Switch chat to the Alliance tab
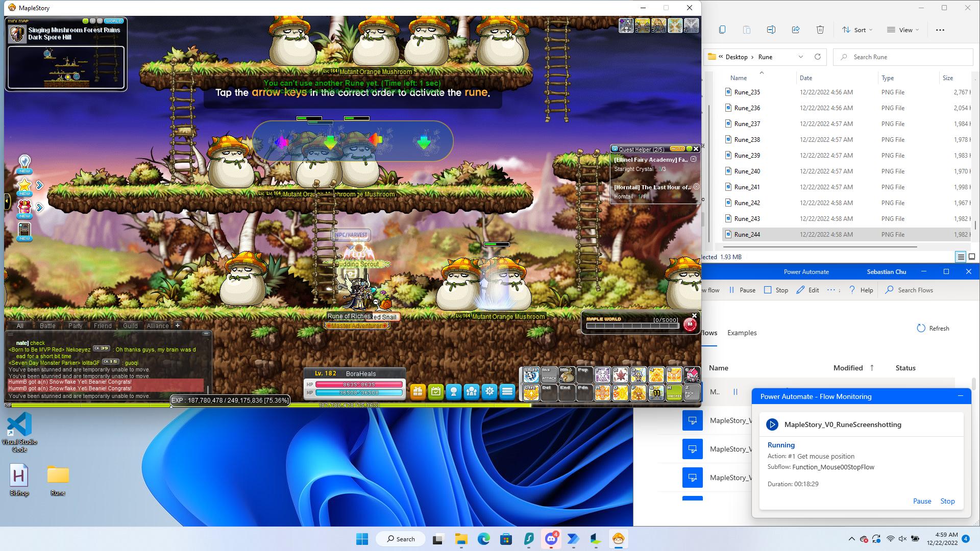980x551 pixels. click(158, 325)
